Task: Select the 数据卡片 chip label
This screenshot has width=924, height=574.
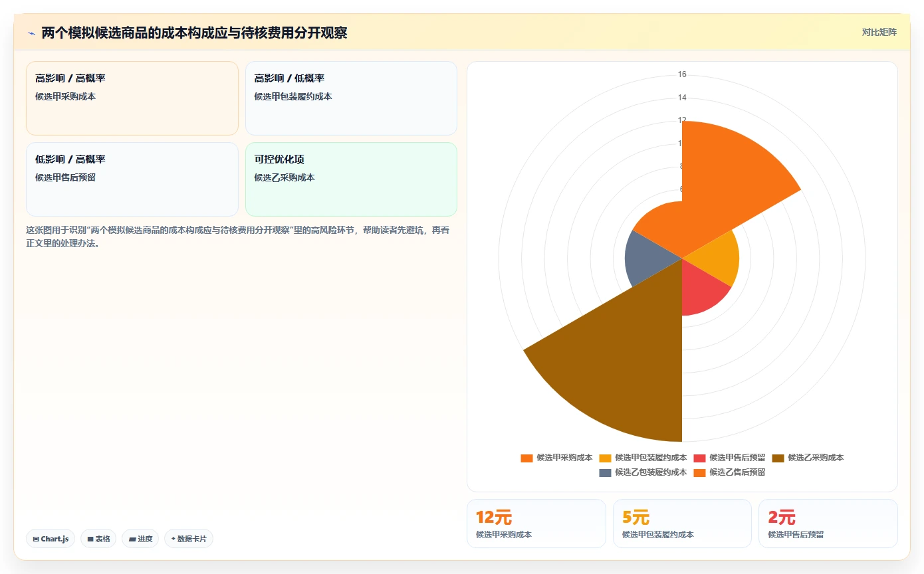Action: [191, 539]
